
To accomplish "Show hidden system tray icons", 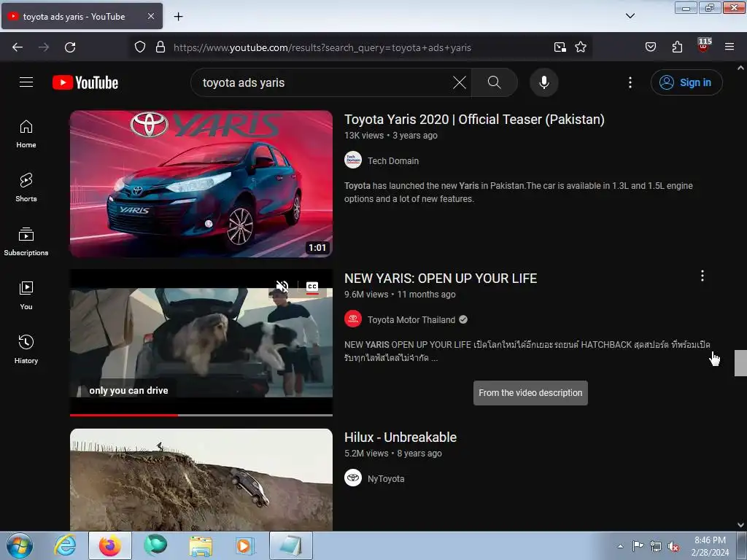I will tap(620, 546).
